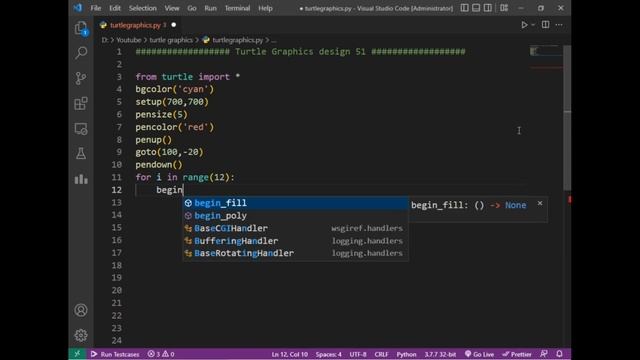640x360 pixels.
Task: Click the Turtle Graphics design 51 comment line
Action: pos(300,51)
